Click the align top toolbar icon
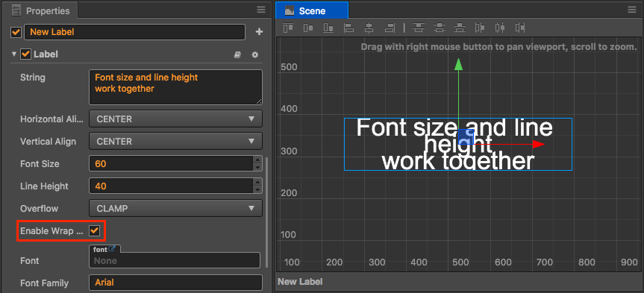 (x=288, y=28)
